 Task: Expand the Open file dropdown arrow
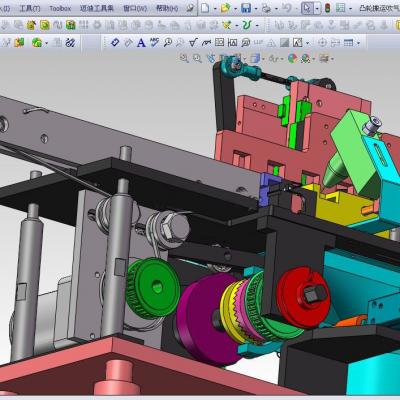coord(236,8)
